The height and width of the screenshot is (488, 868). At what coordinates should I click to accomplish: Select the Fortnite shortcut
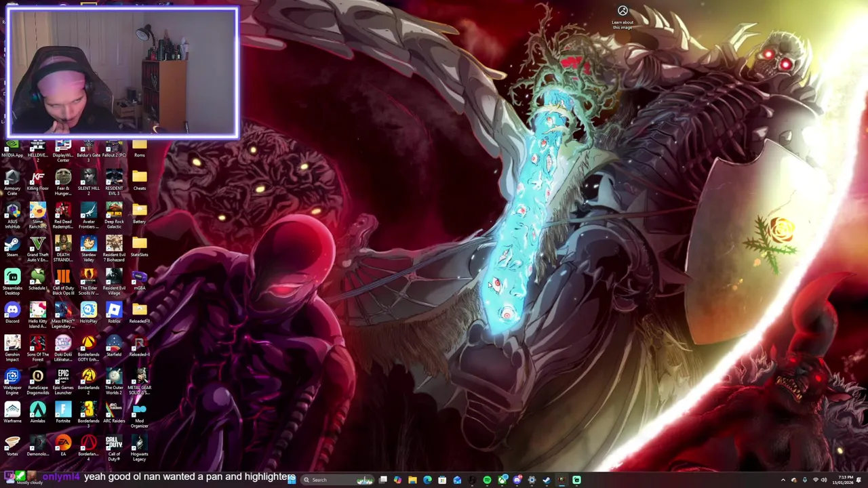tap(63, 413)
